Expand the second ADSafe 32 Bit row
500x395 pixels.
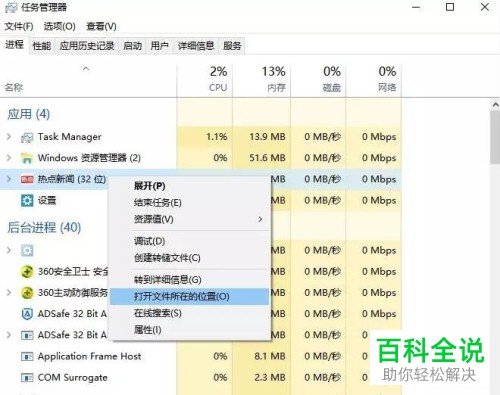pos(9,335)
